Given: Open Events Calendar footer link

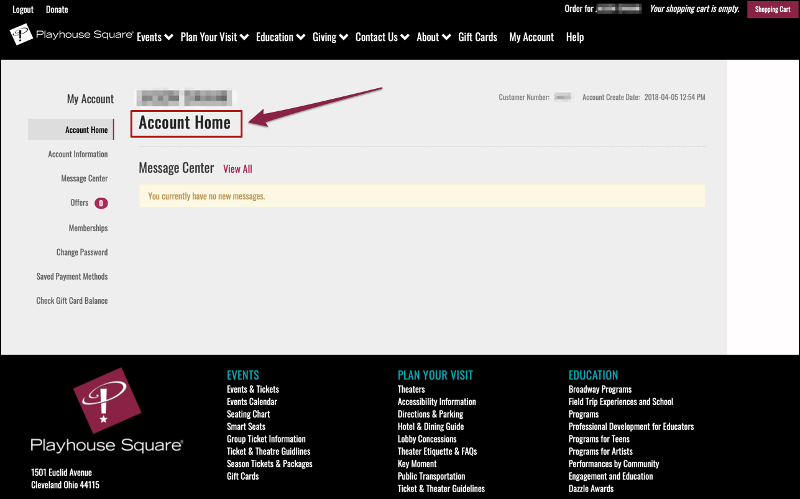Looking at the screenshot, I should 252,402.
